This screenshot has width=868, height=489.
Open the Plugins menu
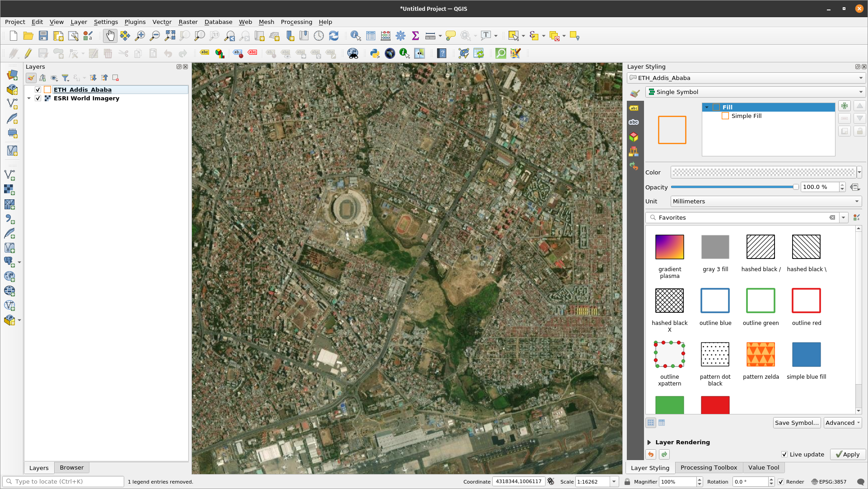pyautogui.click(x=135, y=22)
